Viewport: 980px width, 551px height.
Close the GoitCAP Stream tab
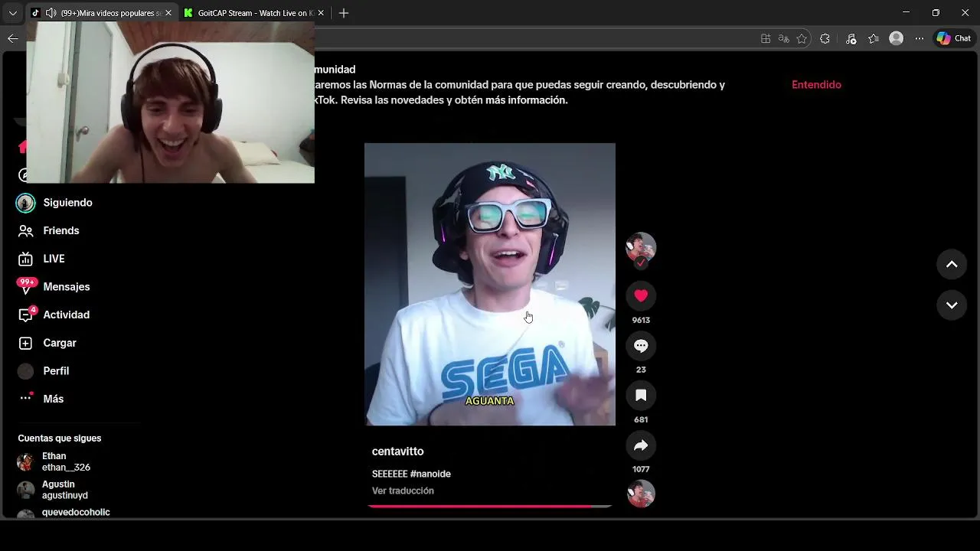point(321,13)
